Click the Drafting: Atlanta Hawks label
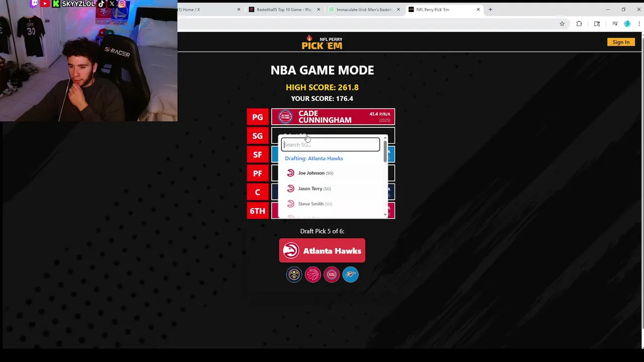This screenshot has height=362, width=644. [x=314, y=158]
